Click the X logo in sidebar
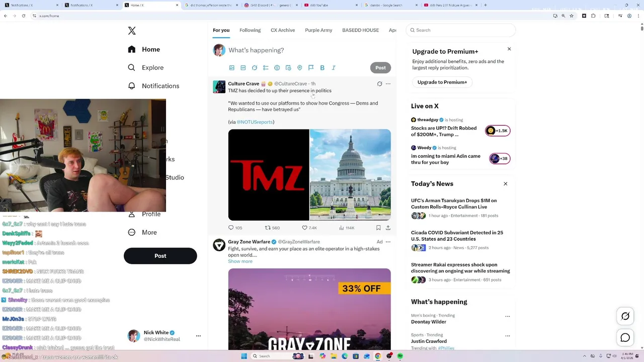 (132, 31)
